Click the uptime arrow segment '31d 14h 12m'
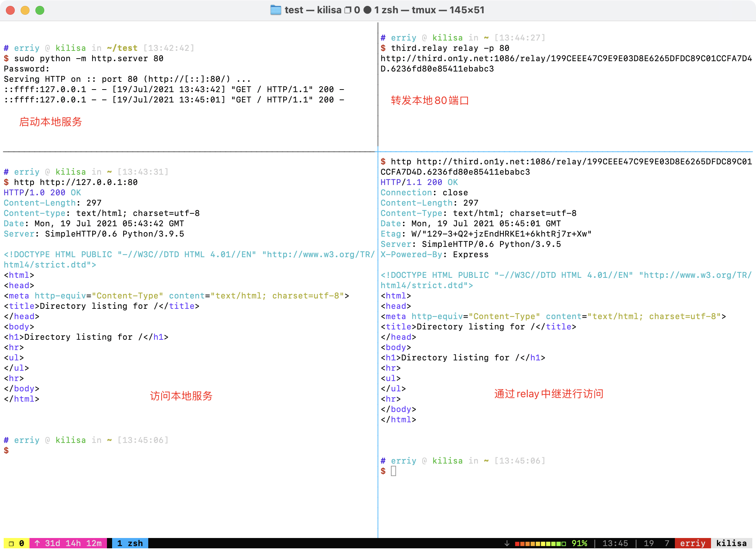Screen dimensions: 756x552 pyautogui.click(x=68, y=543)
